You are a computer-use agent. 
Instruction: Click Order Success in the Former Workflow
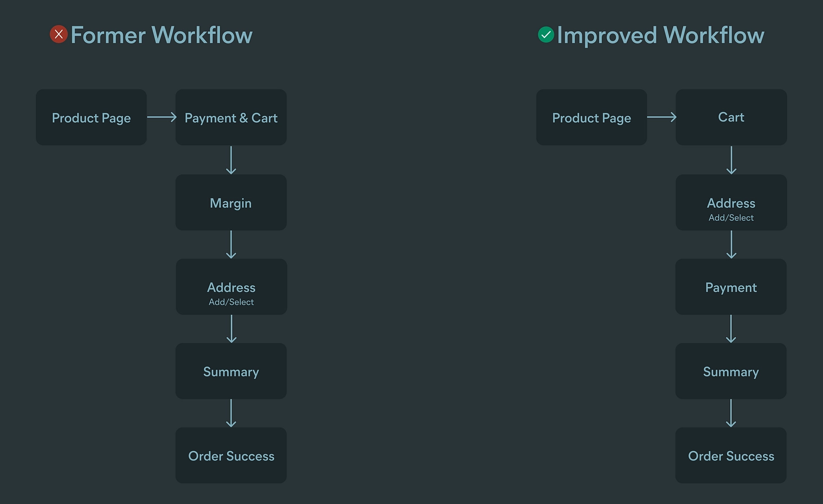pos(231,455)
